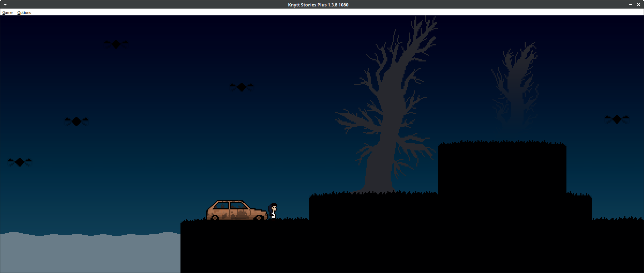This screenshot has height=273, width=644.
Task: Open the Game menu
Action: click(x=8, y=13)
